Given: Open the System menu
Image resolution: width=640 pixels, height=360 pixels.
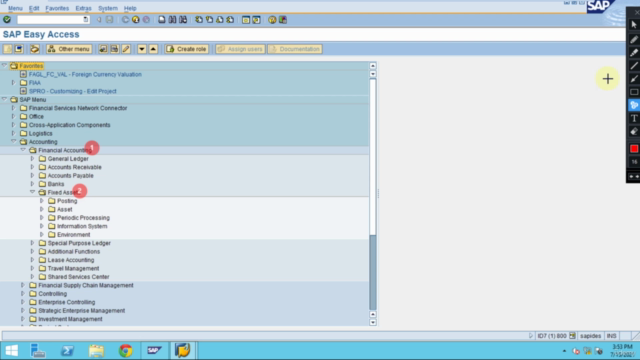Looking at the screenshot, I should [x=108, y=8].
